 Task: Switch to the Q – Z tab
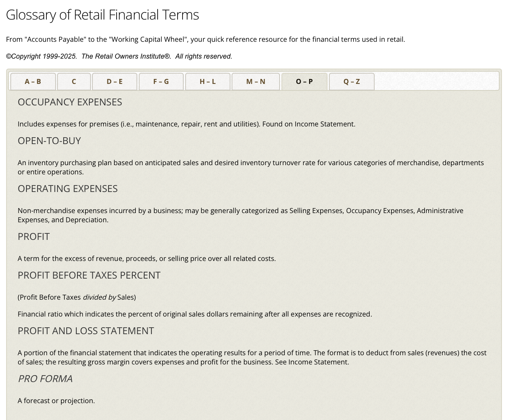click(352, 82)
